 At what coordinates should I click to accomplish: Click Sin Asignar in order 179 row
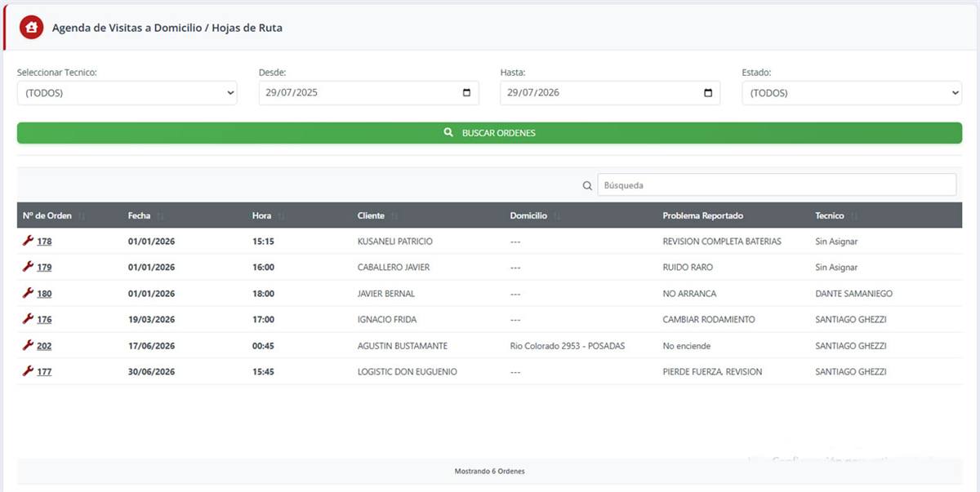point(836,268)
